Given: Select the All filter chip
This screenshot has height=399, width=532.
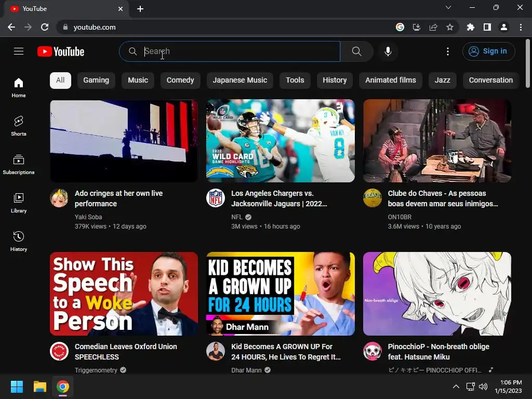Looking at the screenshot, I should [x=60, y=81].
